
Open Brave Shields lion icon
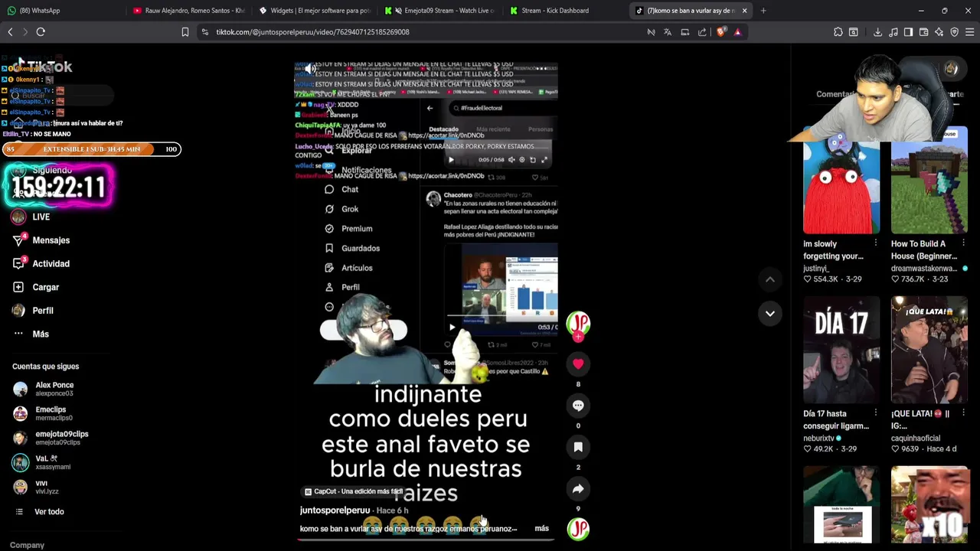(720, 32)
